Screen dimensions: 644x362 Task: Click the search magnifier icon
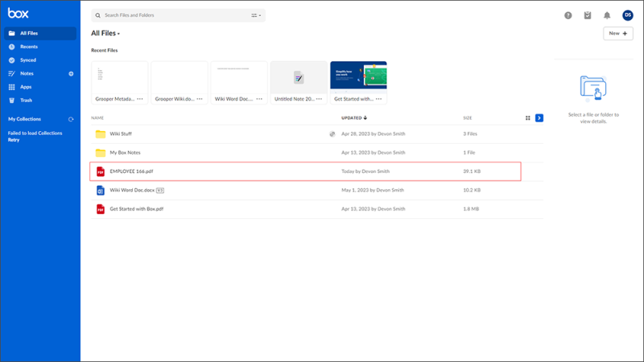point(97,15)
